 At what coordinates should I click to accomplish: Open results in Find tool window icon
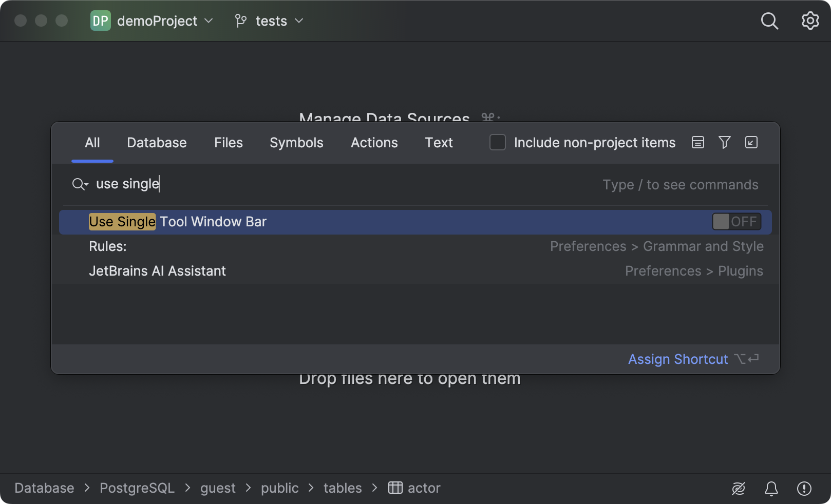point(751,142)
